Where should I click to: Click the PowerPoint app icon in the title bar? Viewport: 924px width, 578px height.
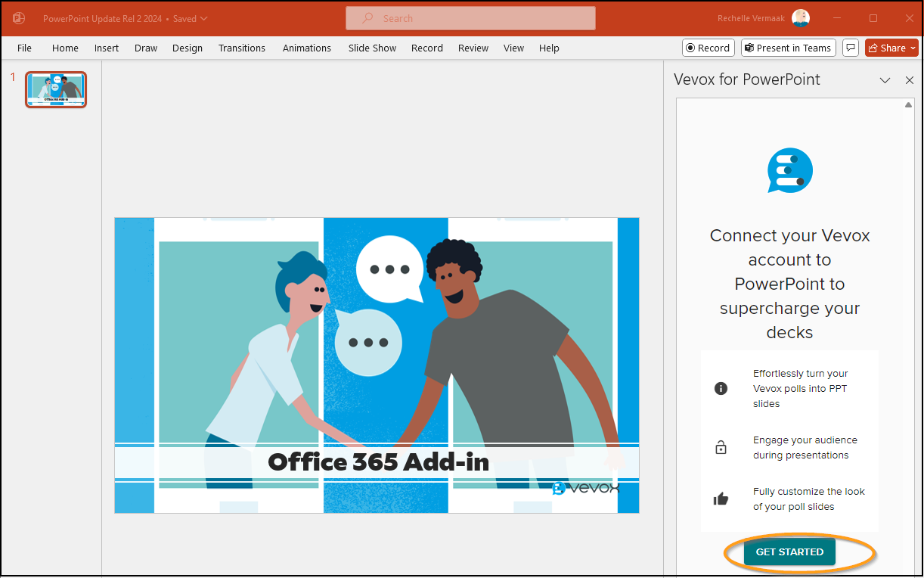tap(17, 17)
